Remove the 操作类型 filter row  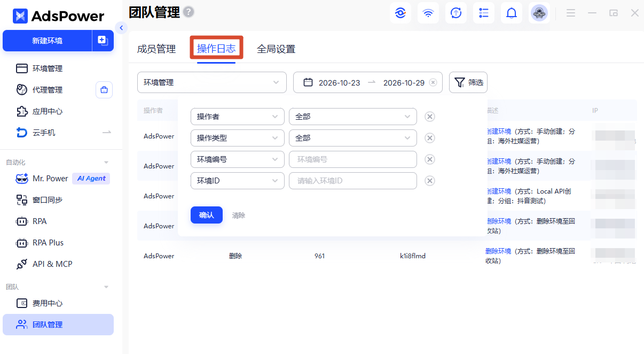[x=429, y=138]
